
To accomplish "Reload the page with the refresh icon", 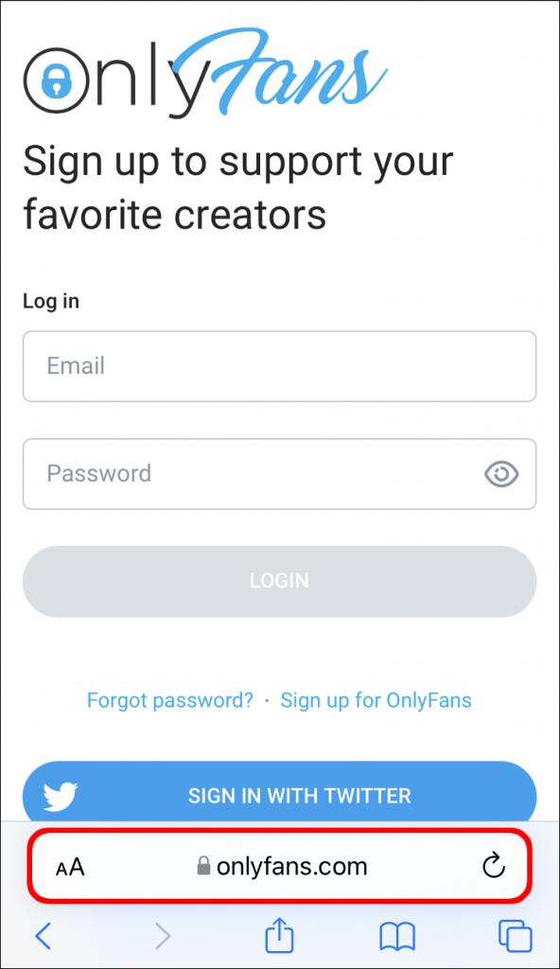I will (493, 866).
